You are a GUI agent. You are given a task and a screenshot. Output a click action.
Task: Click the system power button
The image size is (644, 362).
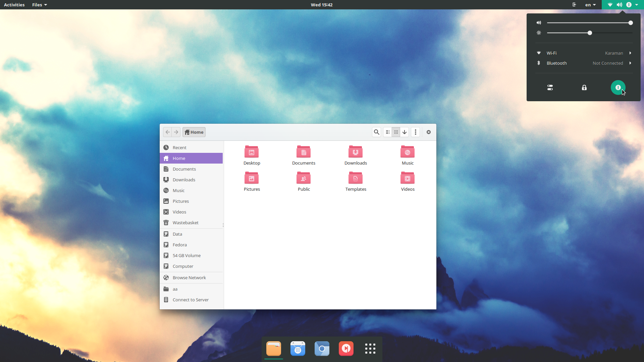pos(618,87)
